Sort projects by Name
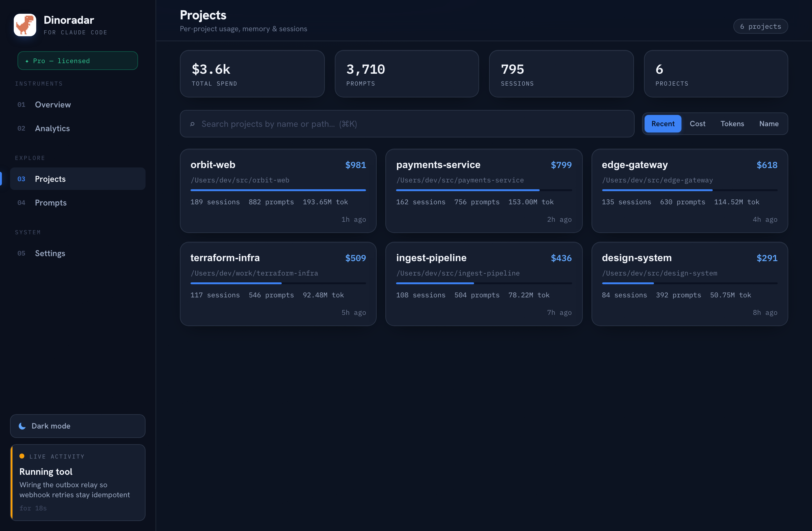The image size is (812, 531). click(x=769, y=124)
